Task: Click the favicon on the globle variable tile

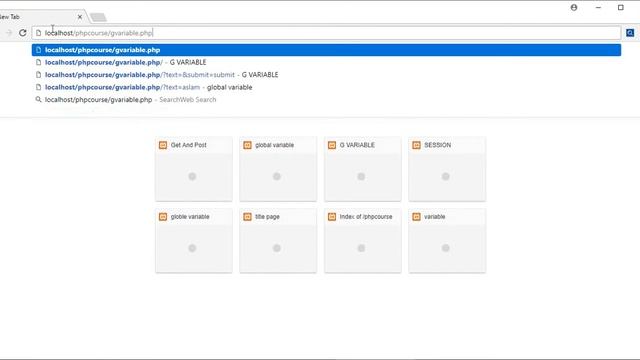Action: click(x=163, y=217)
